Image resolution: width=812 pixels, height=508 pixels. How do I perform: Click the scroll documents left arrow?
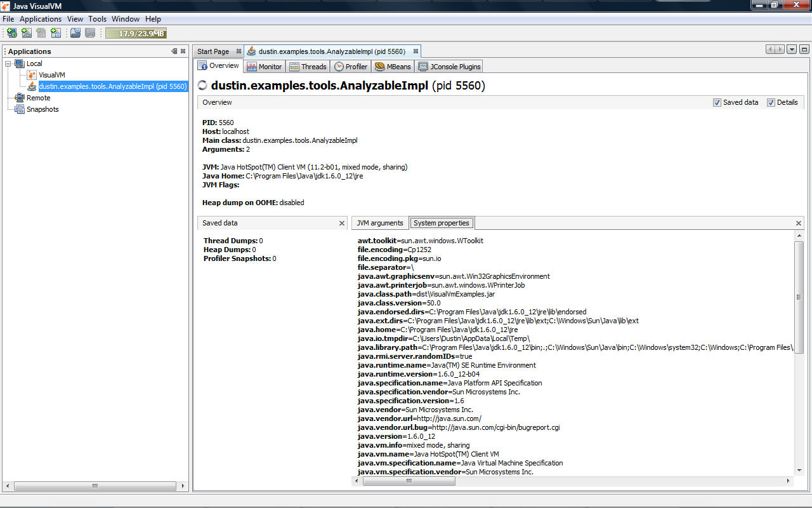(x=771, y=50)
